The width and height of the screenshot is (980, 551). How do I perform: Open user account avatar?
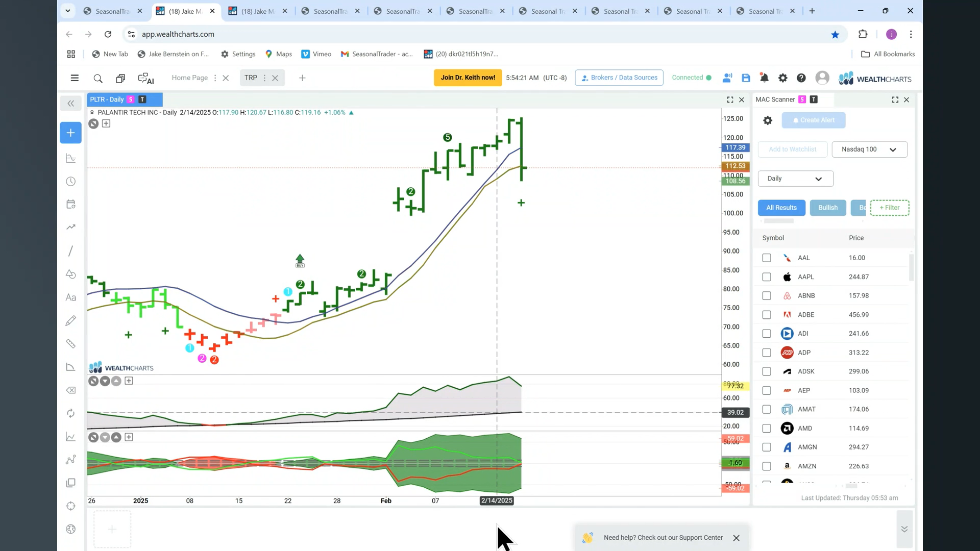tap(822, 78)
